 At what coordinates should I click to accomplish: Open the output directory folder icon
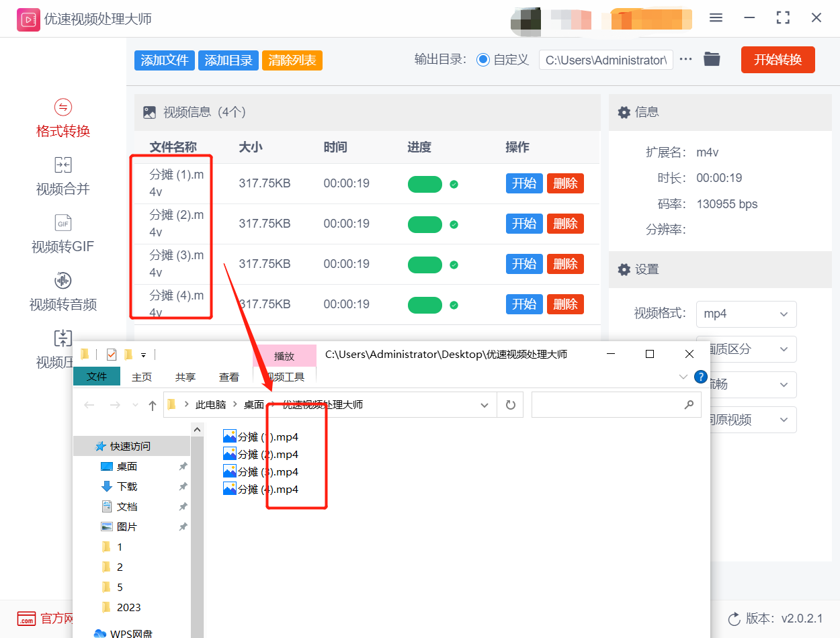tap(712, 59)
